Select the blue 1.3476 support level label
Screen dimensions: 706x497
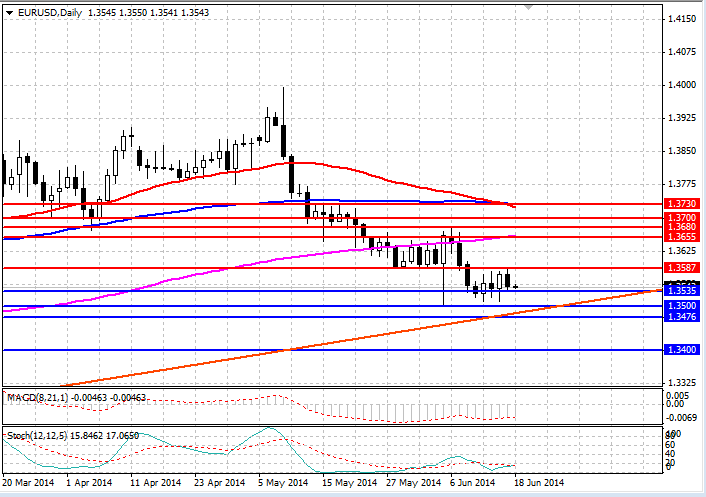pyautogui.click(x=682, y=317)
